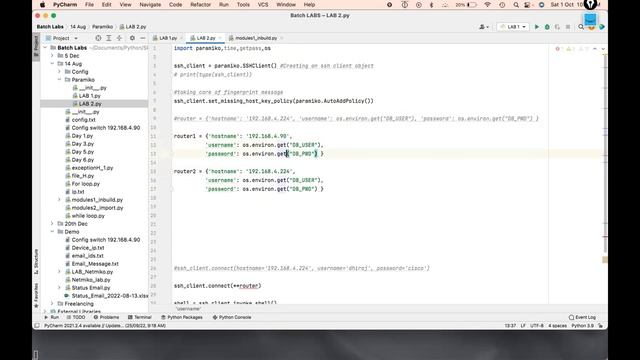The width and height of the screenshot is (640, 360).
Task: Collapse the Batch Labs root folder
Action: pyautogui.click(x=45, y=48)
